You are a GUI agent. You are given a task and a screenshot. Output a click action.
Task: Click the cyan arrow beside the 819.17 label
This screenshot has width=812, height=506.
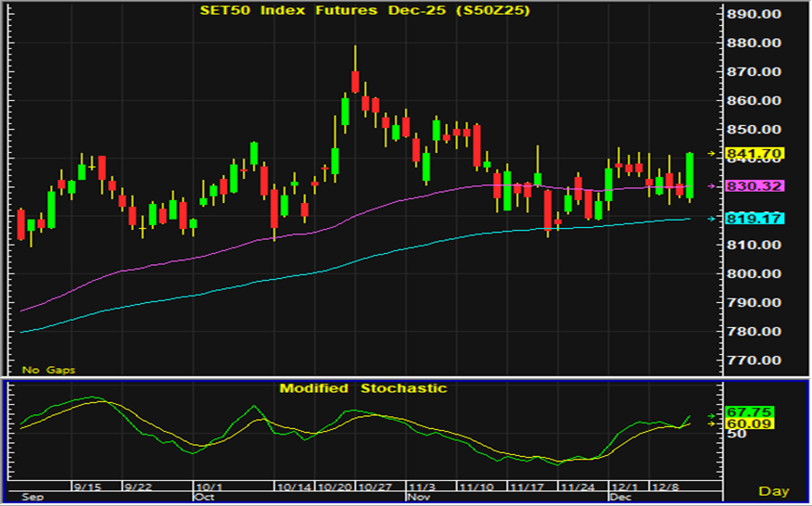(713, 219)
